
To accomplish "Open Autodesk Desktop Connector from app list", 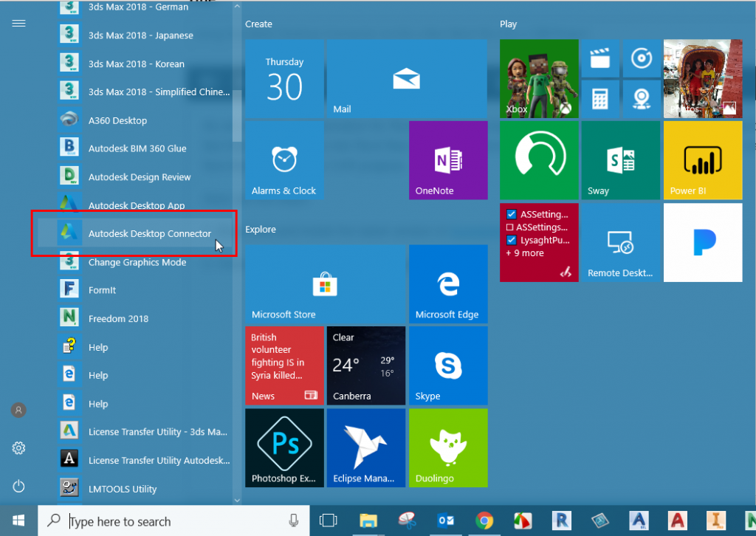I will pyautogui.click(x=135, y=233).
